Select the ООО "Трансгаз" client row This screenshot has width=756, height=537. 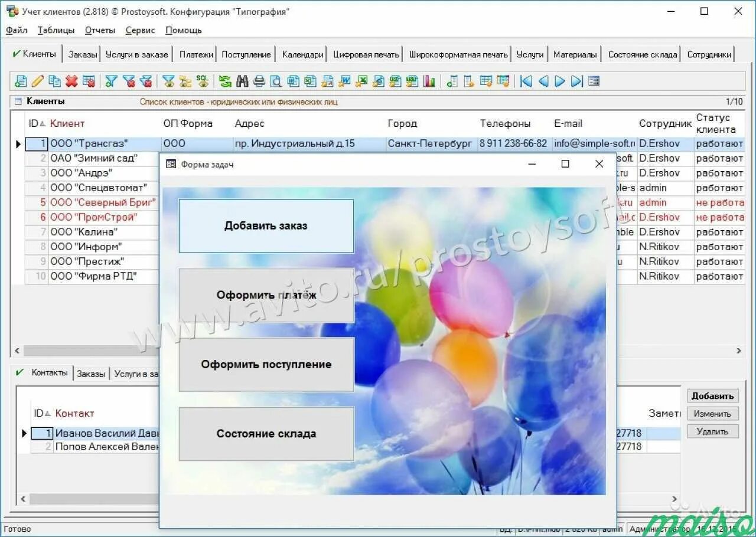click(x=384, y=143)
